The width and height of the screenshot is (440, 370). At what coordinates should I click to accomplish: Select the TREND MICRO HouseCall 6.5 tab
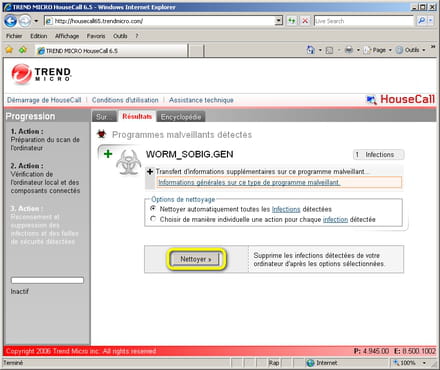[x=111, y=51]
